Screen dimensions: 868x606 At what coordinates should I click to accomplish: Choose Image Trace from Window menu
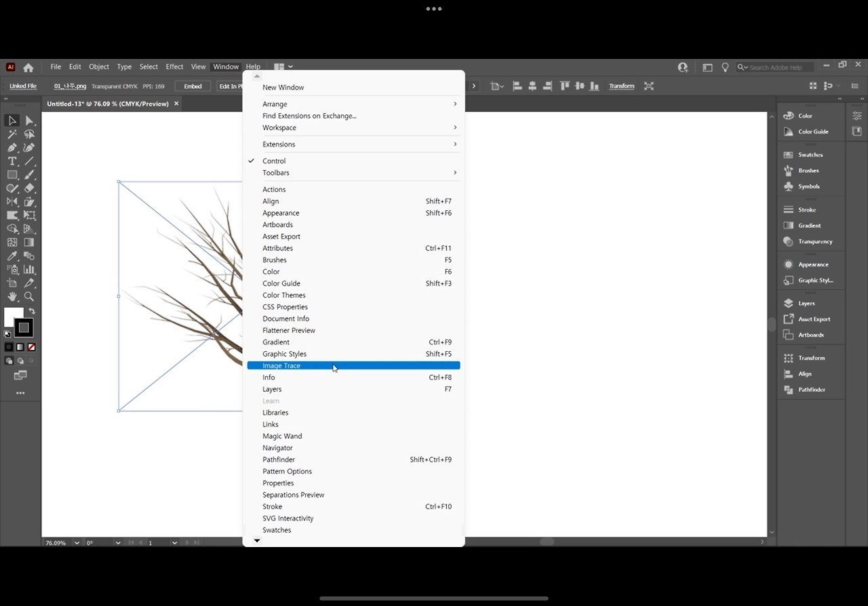[353, 366]
